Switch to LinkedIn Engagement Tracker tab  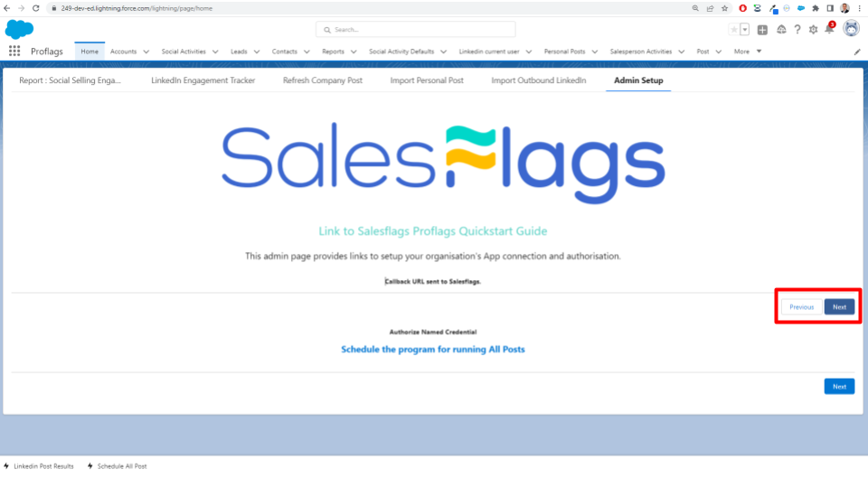coord(203,80)
